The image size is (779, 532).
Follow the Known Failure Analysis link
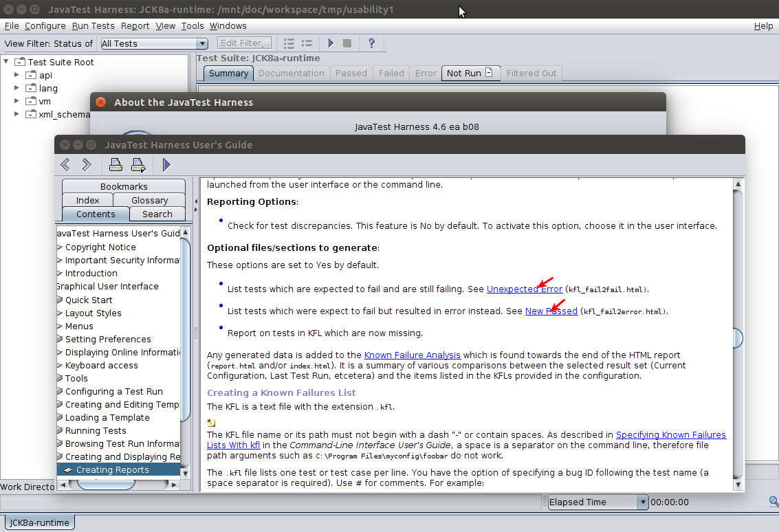pyautogui.click(x=412, y=355)
